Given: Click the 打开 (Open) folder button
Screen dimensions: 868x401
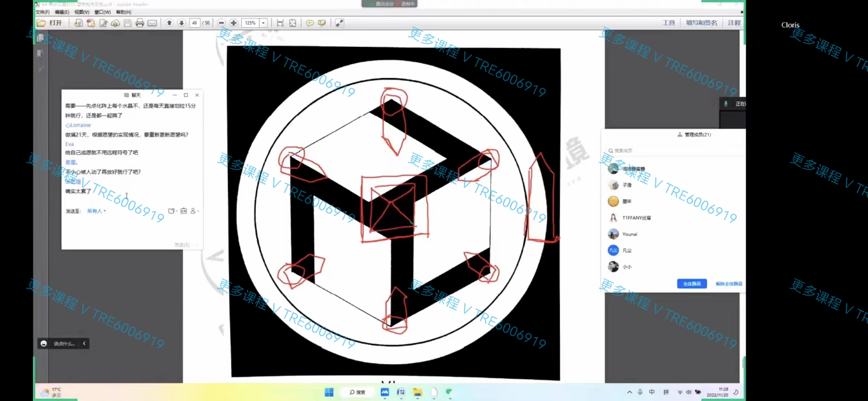Looking at the screenshot, I should (49, 23).
